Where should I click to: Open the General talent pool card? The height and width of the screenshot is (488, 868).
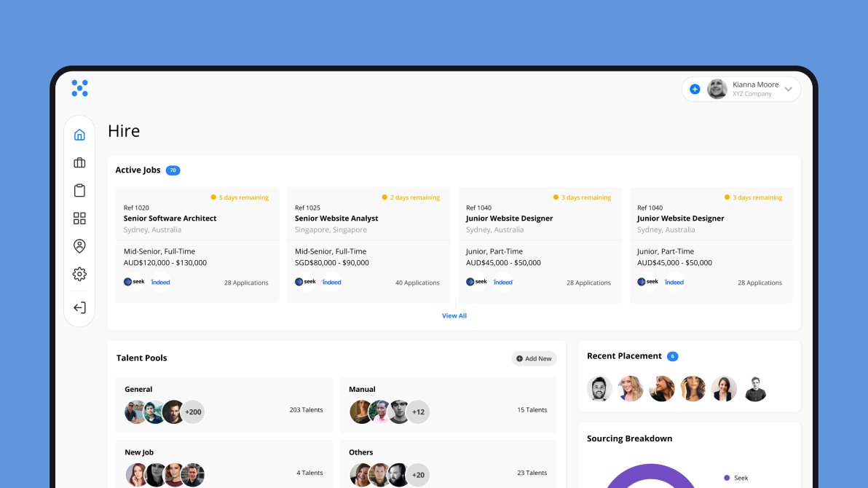[x=224, y=405]
